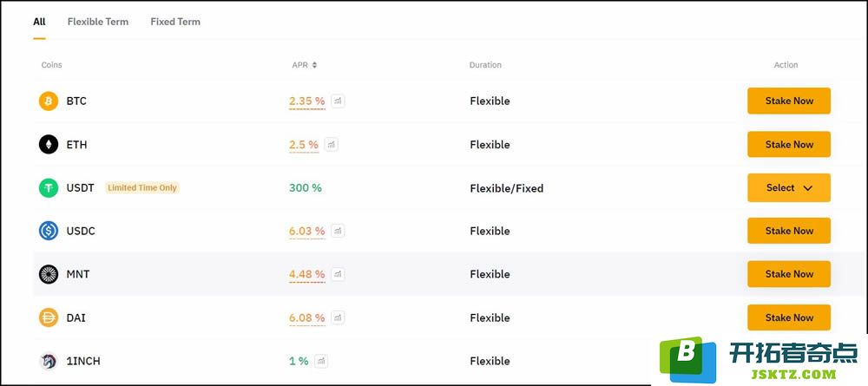Viewport: 868px width, 386px height.
Task: Click the Limited Time Only badge
Action: click(142, 188)
